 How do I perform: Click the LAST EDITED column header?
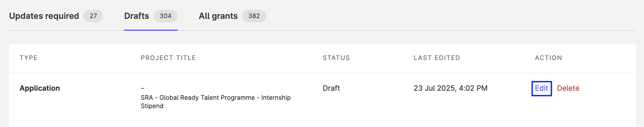pos(437,58)
